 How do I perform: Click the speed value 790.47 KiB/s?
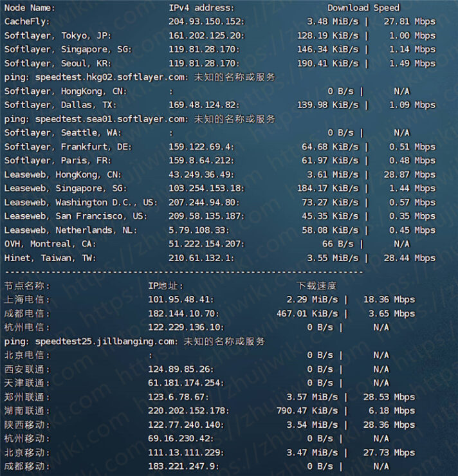[x=307, y=411]
